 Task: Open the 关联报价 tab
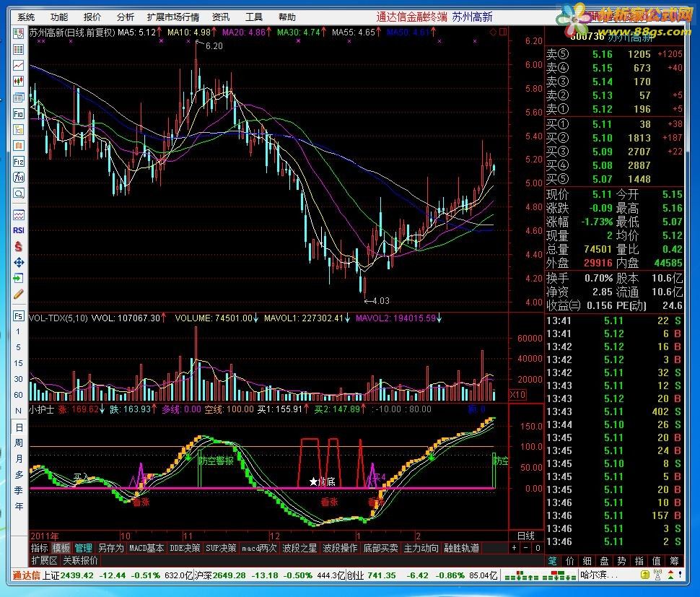[80, 560]
